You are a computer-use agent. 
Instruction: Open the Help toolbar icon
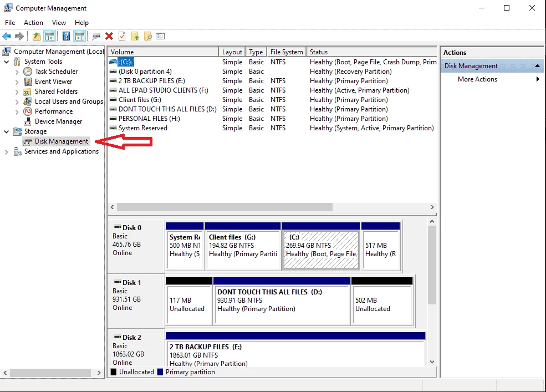tap(66, 36)
